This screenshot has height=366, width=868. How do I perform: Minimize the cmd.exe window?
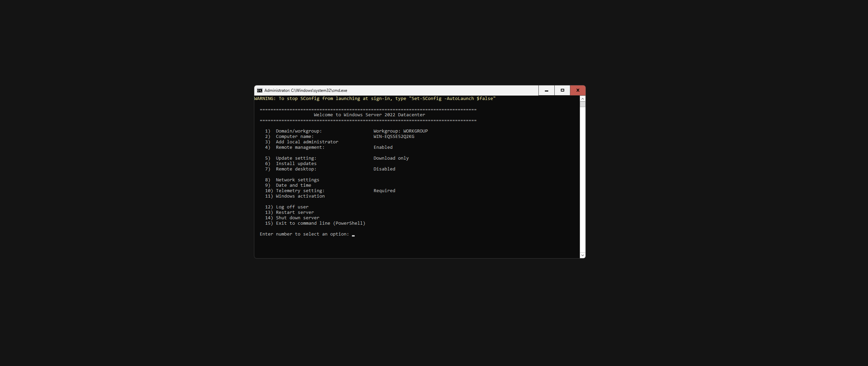click(546, 90)
